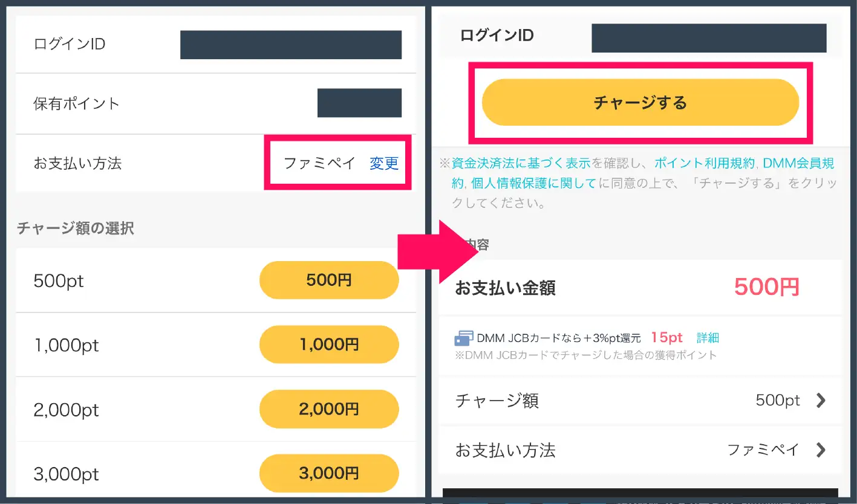Viewport: 857px width, 504px height.
Task: Click the 保有ポイント value box
Action: [x=359, y=103]
